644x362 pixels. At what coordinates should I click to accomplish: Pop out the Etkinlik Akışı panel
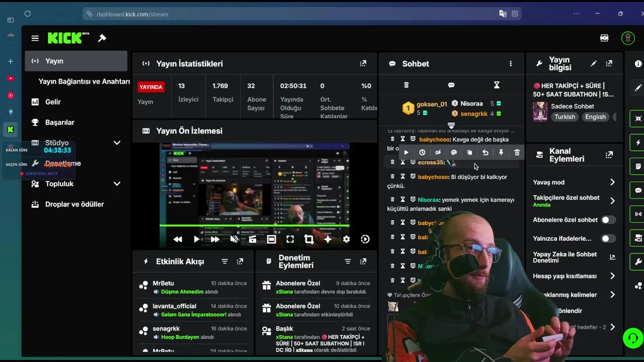coord(240,261)
